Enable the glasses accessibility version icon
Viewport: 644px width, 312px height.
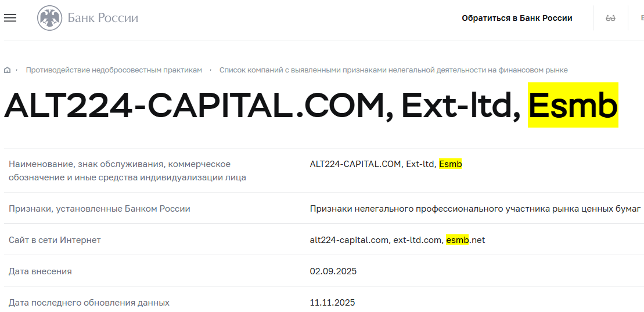point(610,18)
